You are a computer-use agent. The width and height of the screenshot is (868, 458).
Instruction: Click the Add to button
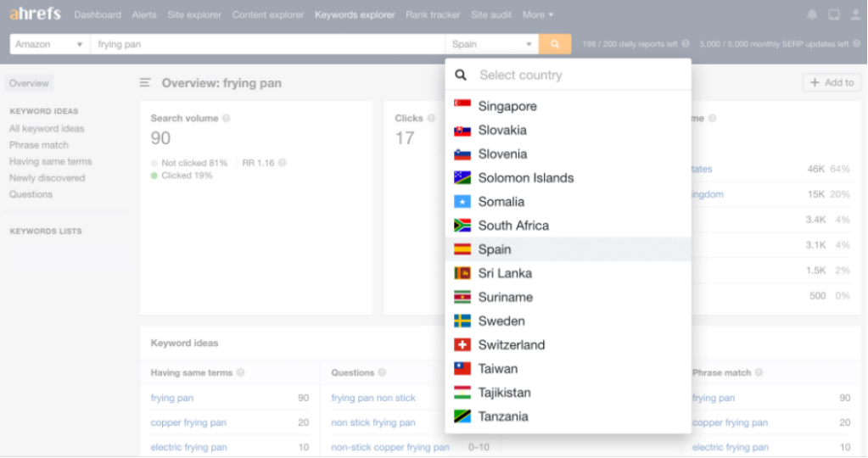coord(832,82)
